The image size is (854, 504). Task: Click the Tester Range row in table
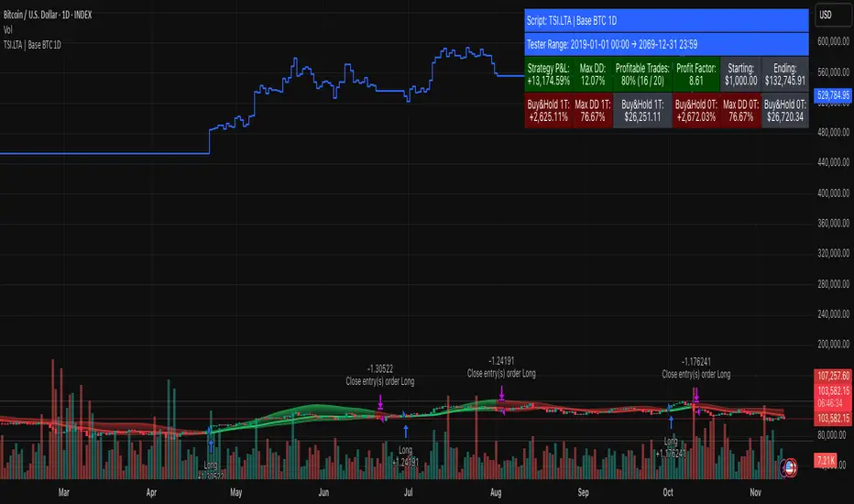coord(666,44)
